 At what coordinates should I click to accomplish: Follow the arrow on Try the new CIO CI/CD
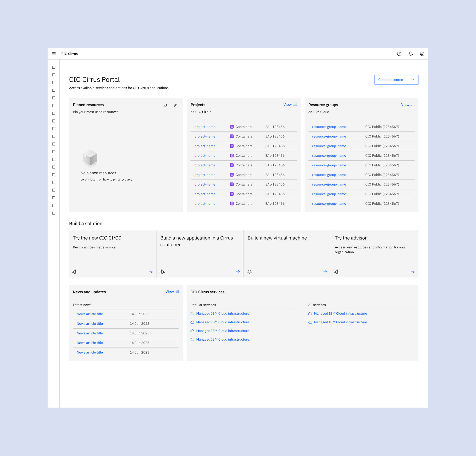[151, 272]
